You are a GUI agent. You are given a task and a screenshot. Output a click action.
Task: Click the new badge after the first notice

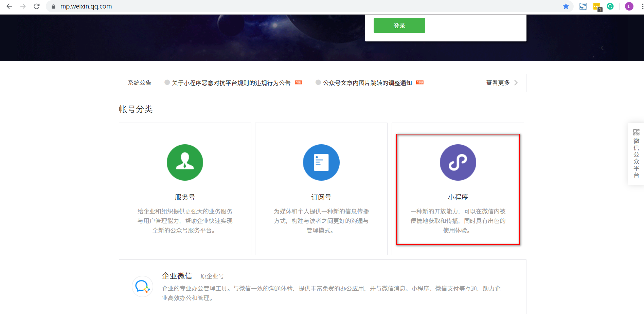299,83
